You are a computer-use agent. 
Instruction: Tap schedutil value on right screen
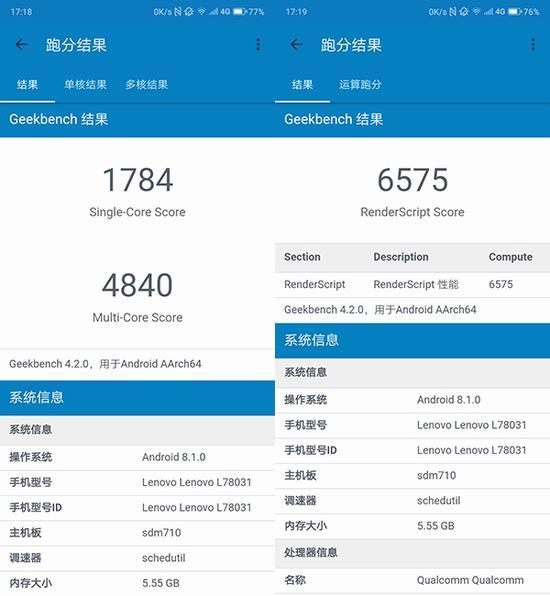(x=439, y=501)
